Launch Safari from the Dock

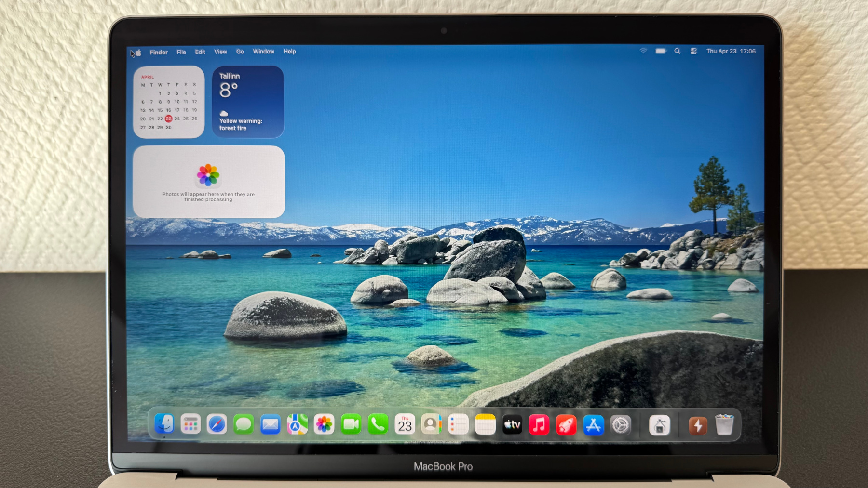tap(217, 425)
